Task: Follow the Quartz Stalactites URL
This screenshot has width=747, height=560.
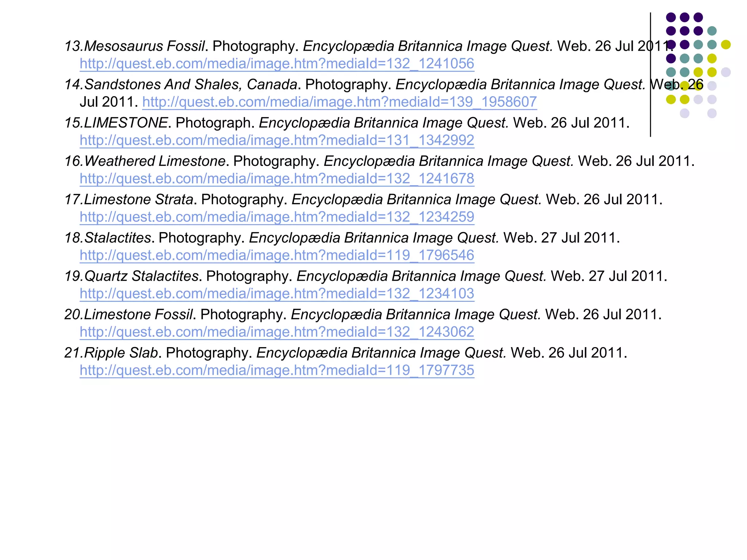Action: [x=276, y=293]
